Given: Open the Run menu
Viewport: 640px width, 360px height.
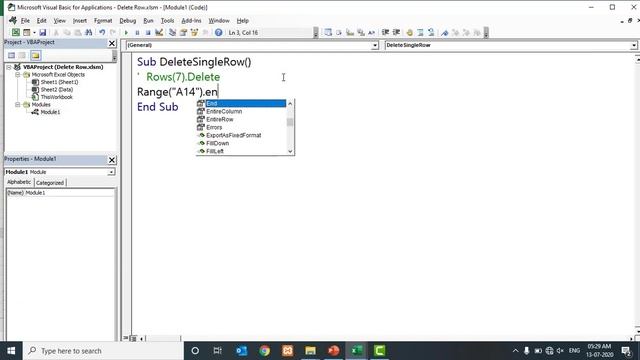Looking at the screenshot, I should (x=148, y=20).
